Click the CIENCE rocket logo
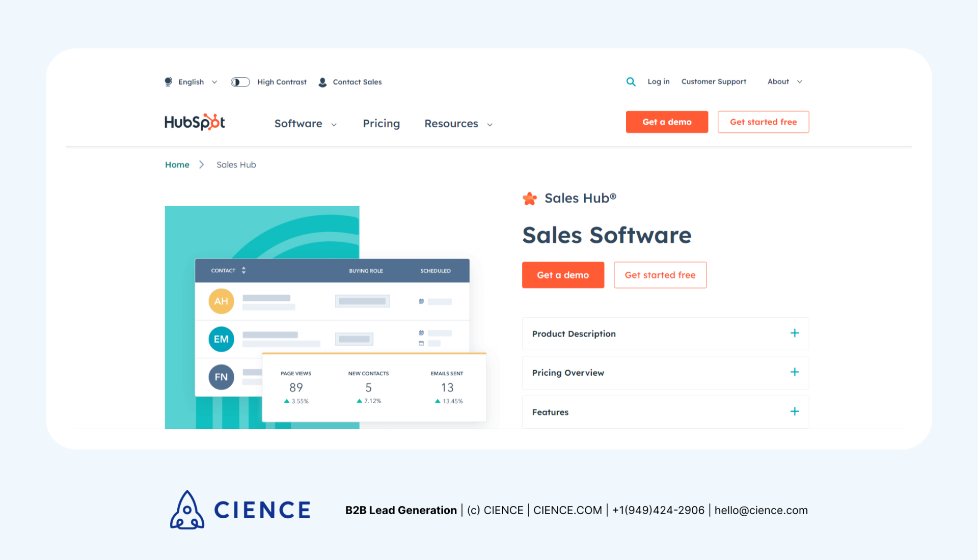 tap(186, 510)
